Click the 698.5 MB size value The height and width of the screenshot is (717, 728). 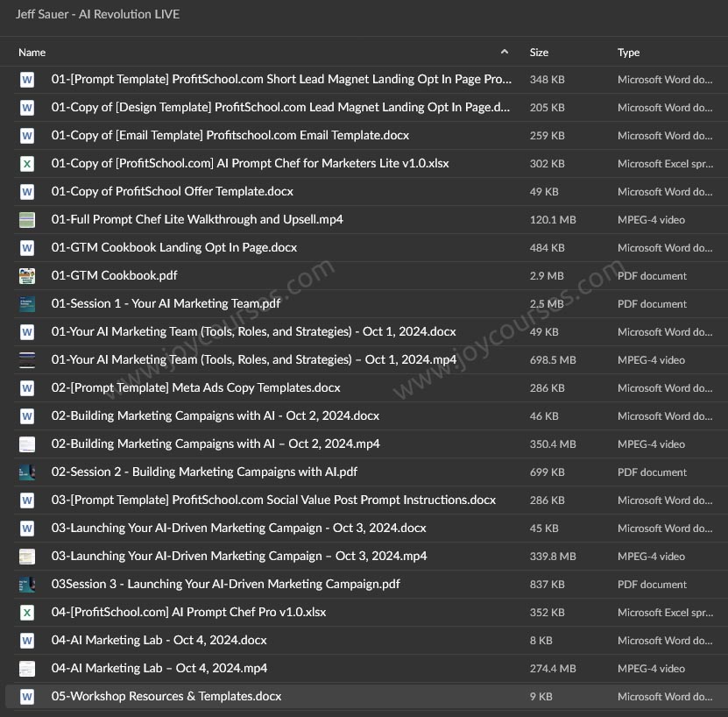click(x=553, y=360)
